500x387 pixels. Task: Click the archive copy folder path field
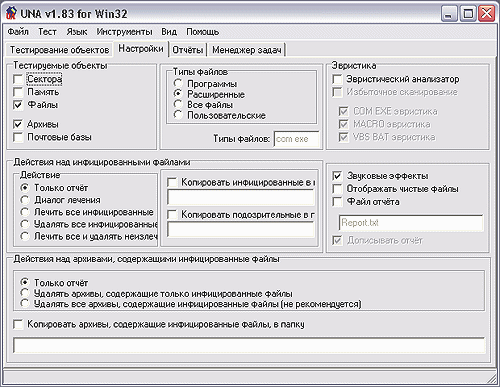pos(249,345)
